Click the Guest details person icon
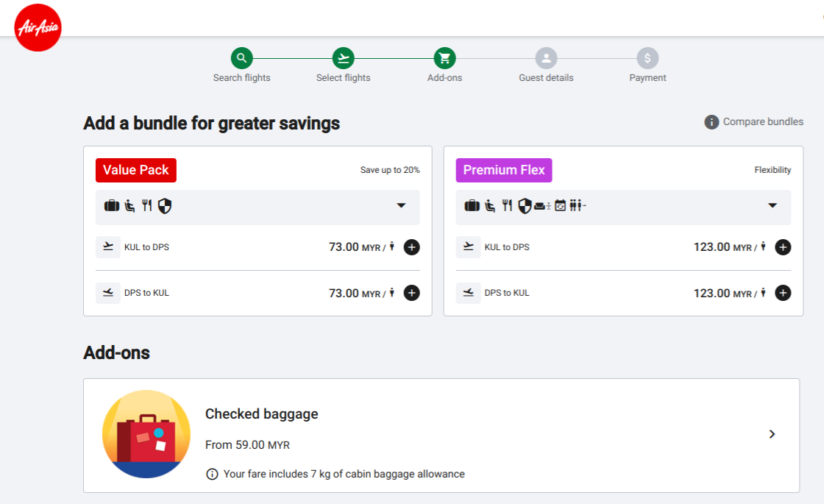The height and width of the screenshot is (504, 824). coord(546,58)
